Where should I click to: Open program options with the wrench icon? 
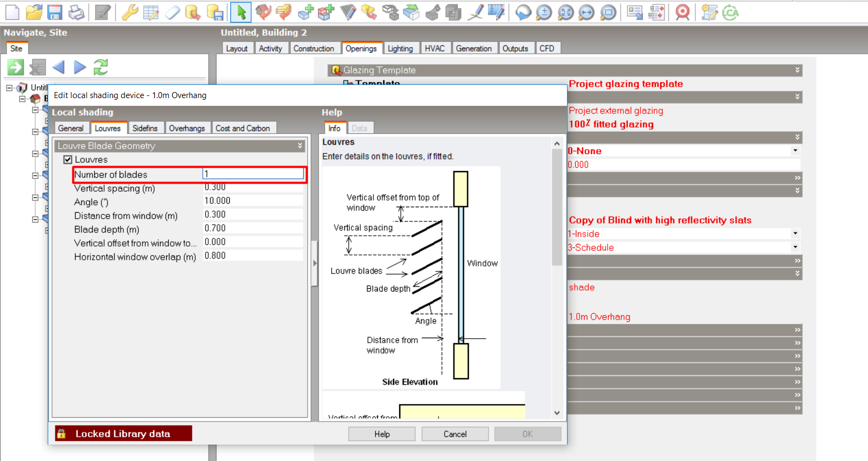click(x=130, y=12)
